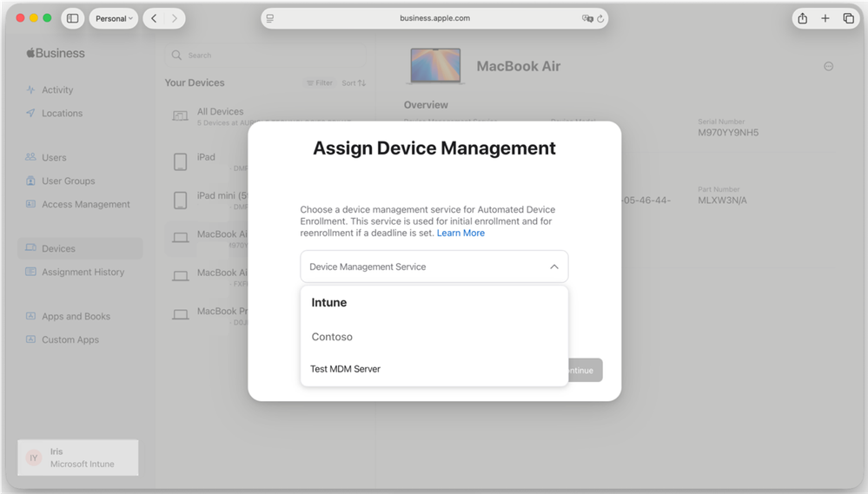
Task: Click the translate icon in address bar
Action: click(586, 18)
